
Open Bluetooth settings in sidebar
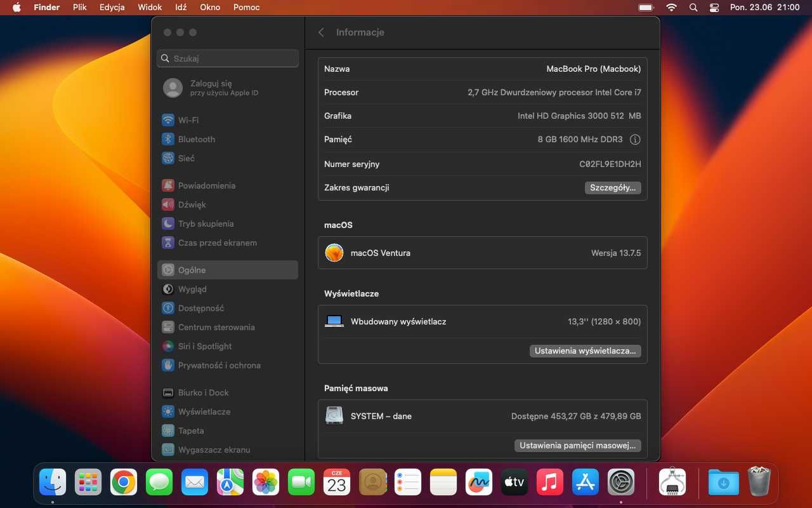228,139
